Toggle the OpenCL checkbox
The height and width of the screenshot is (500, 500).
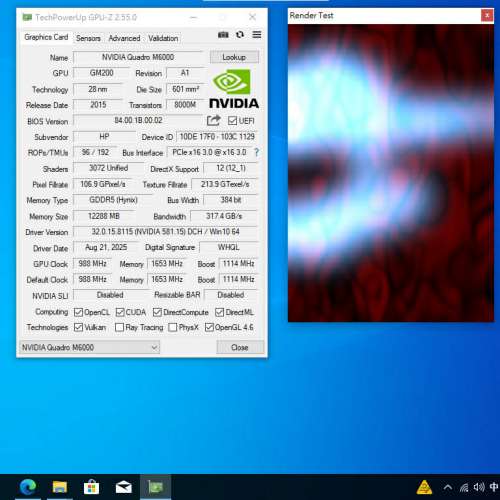[x=78, y=312]
